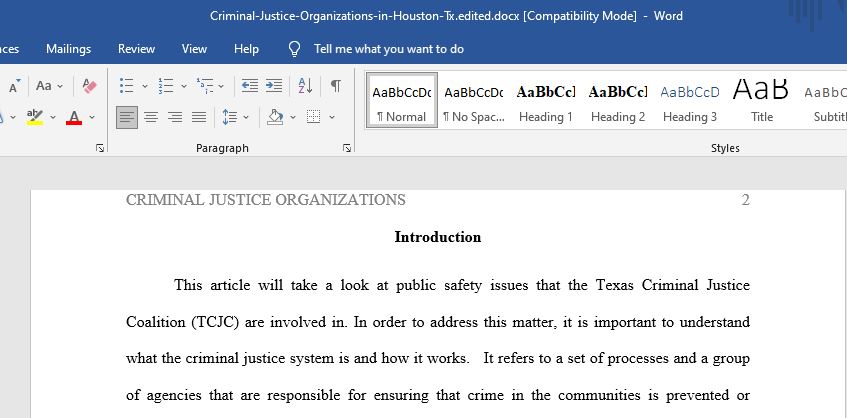This screenshot has width=847, height=418.
Task: Click the Change Case Aa button
Action: [44, 85]
